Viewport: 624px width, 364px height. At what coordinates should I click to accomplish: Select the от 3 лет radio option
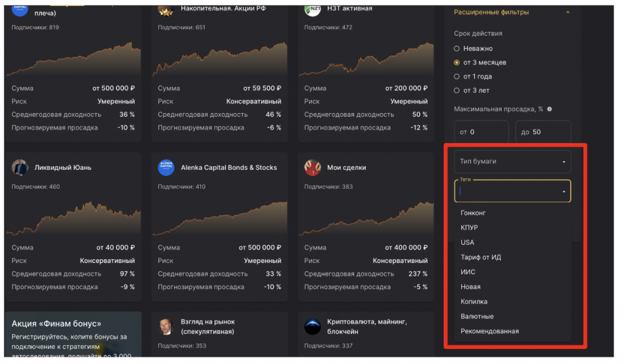457,91
